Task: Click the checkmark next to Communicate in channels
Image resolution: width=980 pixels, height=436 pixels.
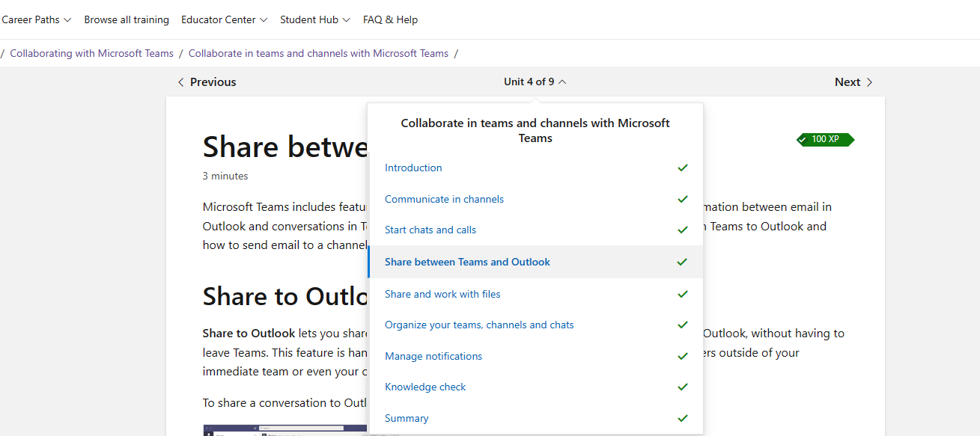Action: pyautogui.click(x=682, y=199)
